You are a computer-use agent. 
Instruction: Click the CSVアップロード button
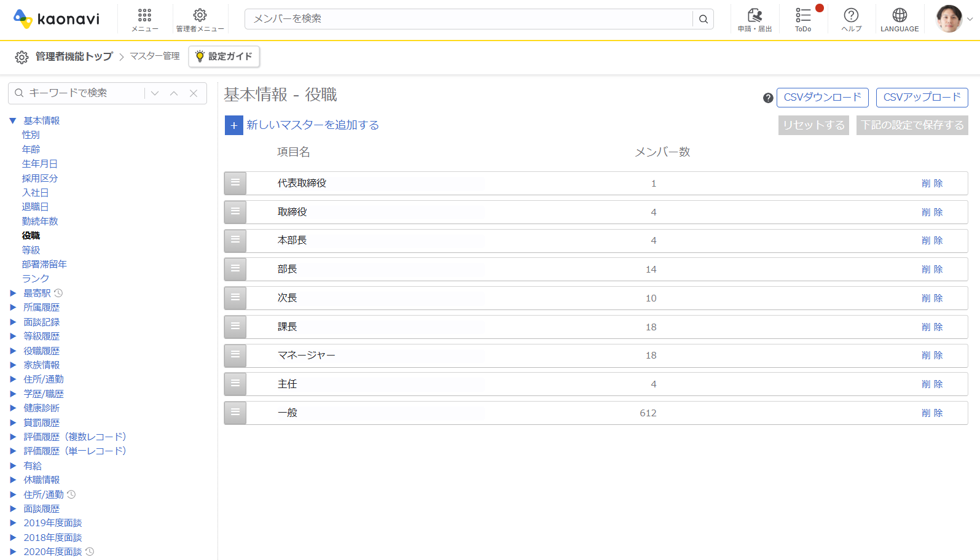click(922, 98)
